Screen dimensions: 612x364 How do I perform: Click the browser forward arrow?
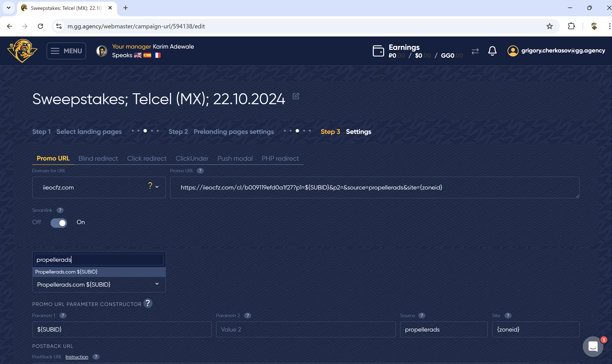25,26
